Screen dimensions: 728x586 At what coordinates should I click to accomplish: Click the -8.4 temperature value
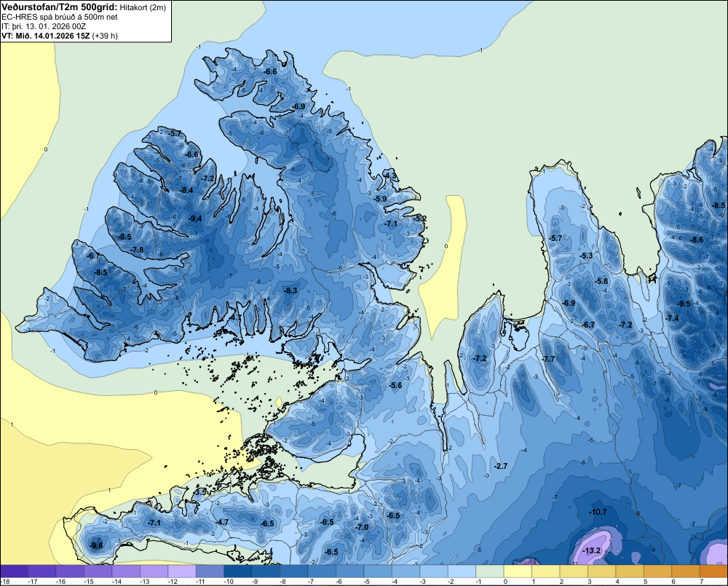(x=186, y=190)
